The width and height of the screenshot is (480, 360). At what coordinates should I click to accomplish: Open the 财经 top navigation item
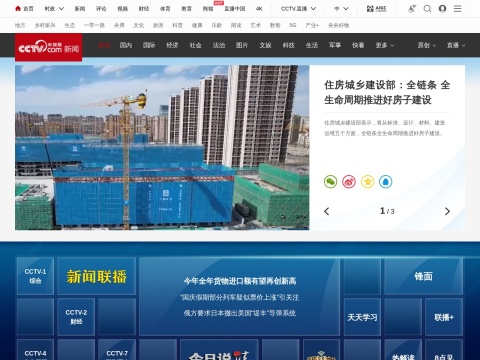[144, 9]
